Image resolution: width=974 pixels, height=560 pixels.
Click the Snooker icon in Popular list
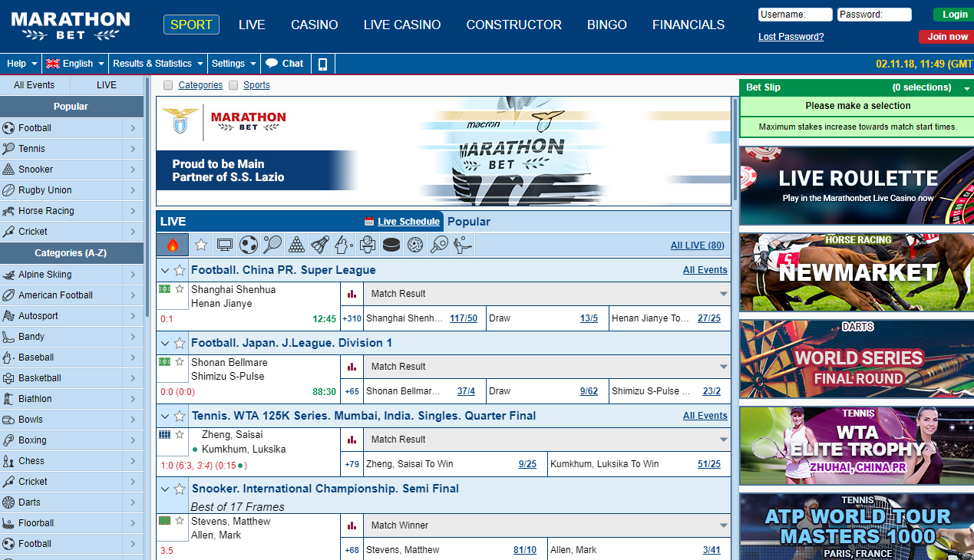point(8,170)
